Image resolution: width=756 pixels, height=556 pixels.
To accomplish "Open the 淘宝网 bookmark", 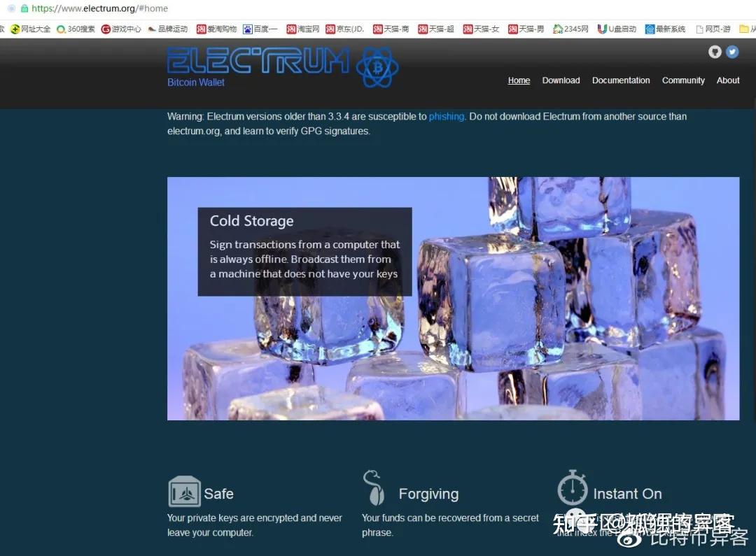I will click(x=303, y=29).
